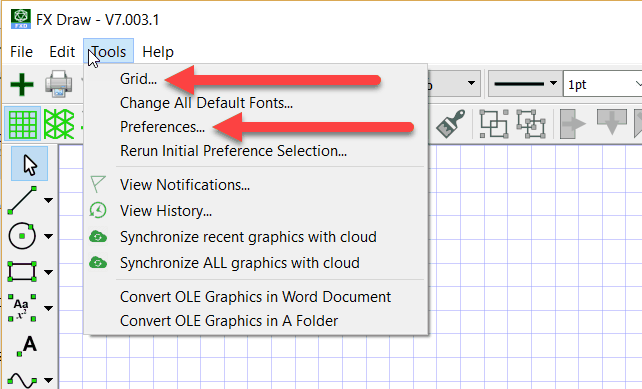This screenshot has width=642, height=389.
Task: Click the grey right arrow icon
Action: (x=572, y=123)
